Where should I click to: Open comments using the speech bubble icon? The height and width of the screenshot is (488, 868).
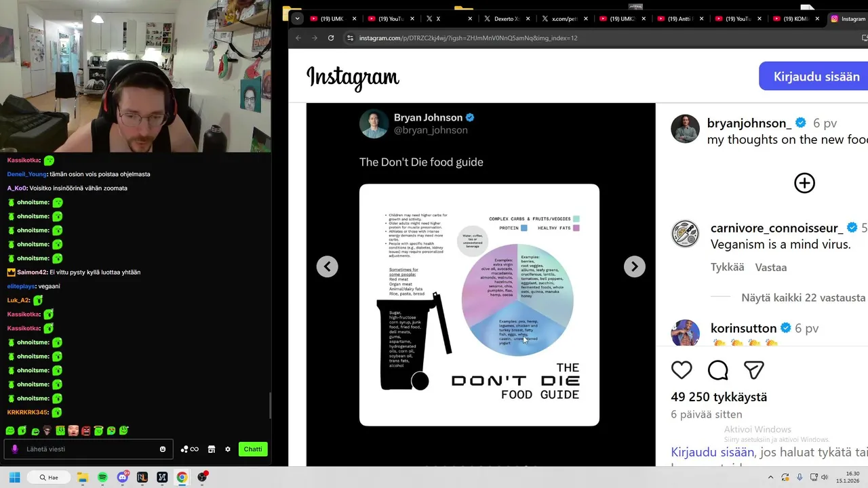[x=717, y=369]
